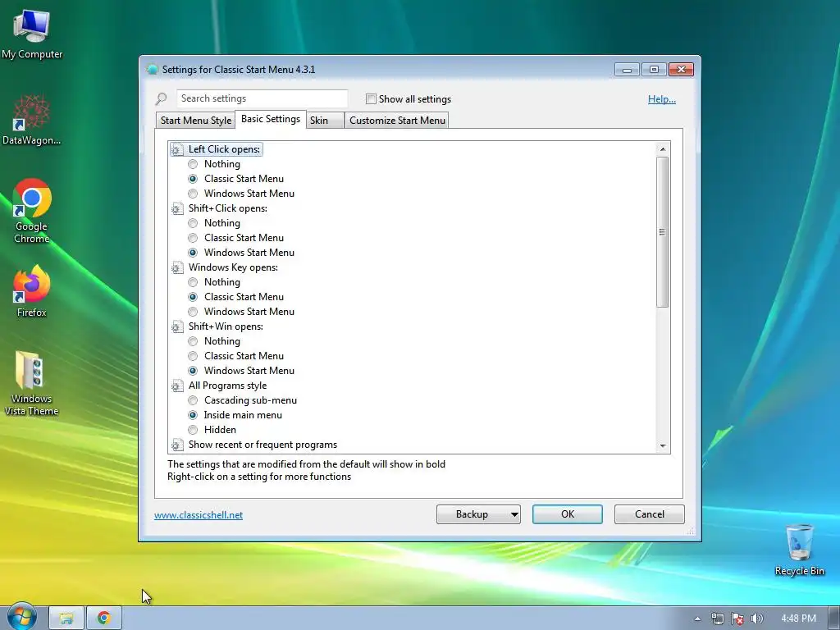Viewport: 840px width, 630px height.
Task: Set Windows Key opens to Nothing
Action: pyautogui.click(x=193, y=282)
